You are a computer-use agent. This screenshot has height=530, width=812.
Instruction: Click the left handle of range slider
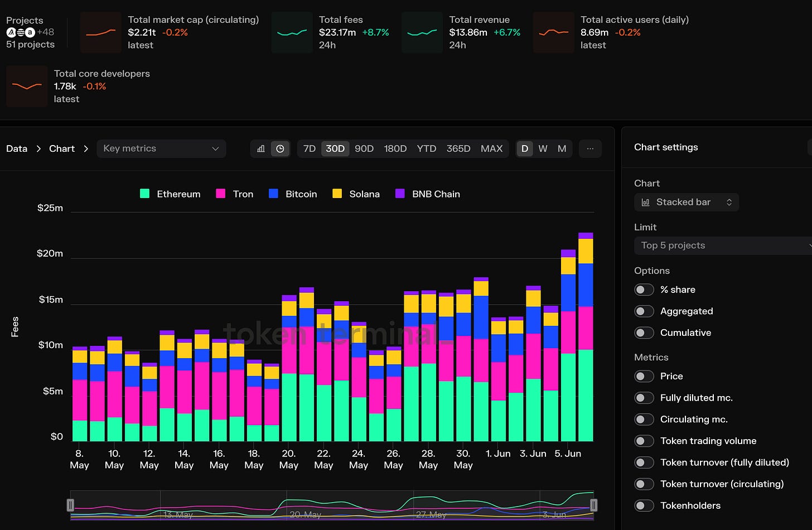point(70,505)
